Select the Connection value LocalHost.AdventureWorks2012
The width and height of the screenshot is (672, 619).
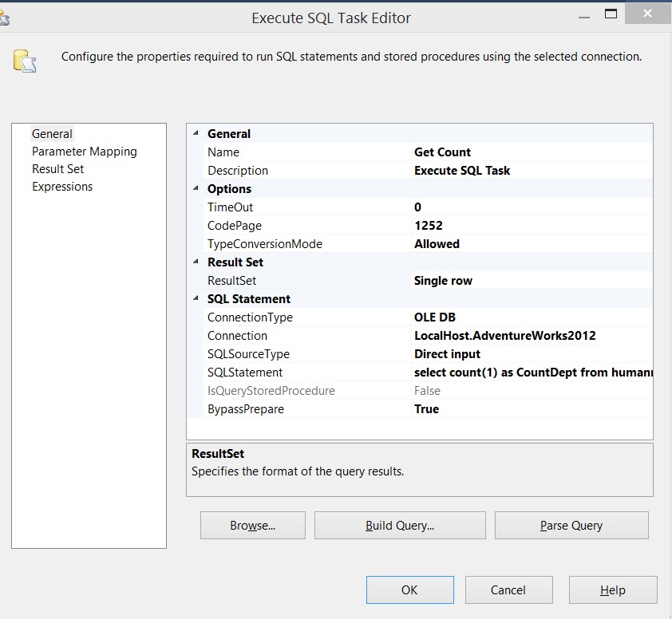[532, 336]
